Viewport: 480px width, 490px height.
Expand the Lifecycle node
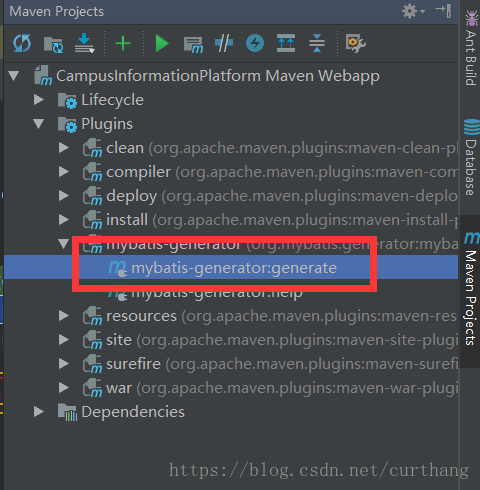[x=39, y=100]
